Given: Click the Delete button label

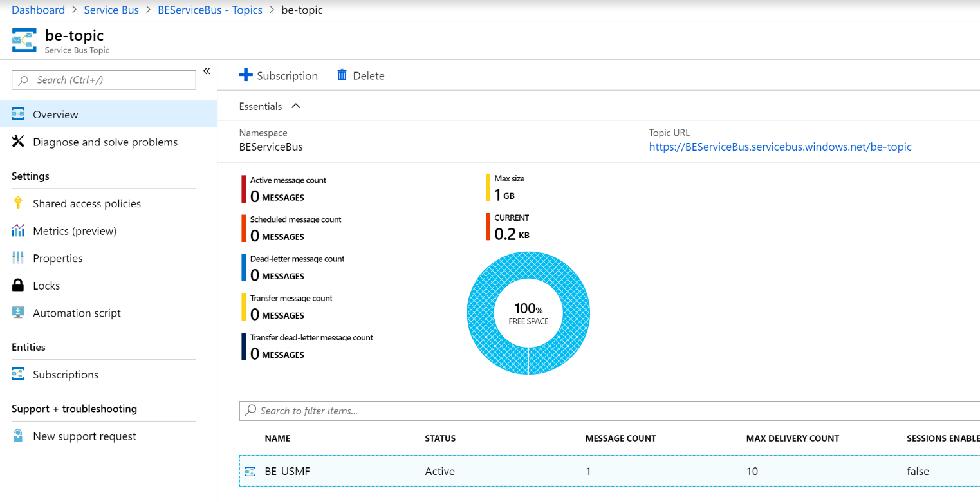Looking at the screenshot, I should point(369,75).
